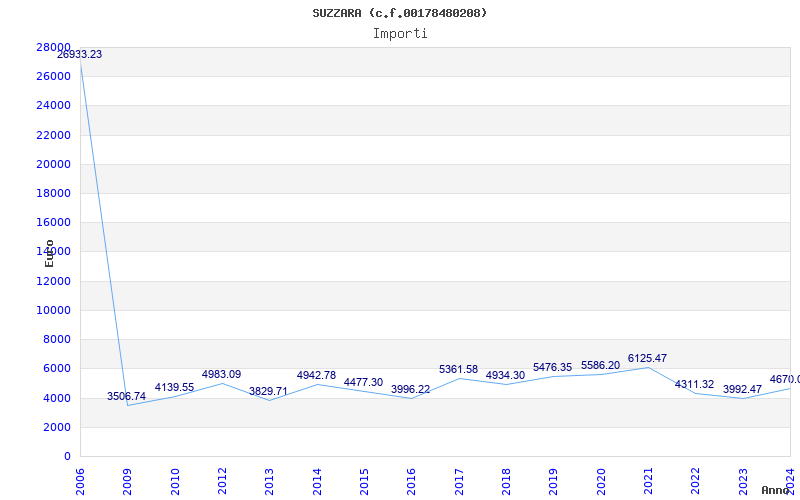This screenshot has height=500, width=800.
Task: Click the 8000 y-axis tick label
Action: pos(57,339)
